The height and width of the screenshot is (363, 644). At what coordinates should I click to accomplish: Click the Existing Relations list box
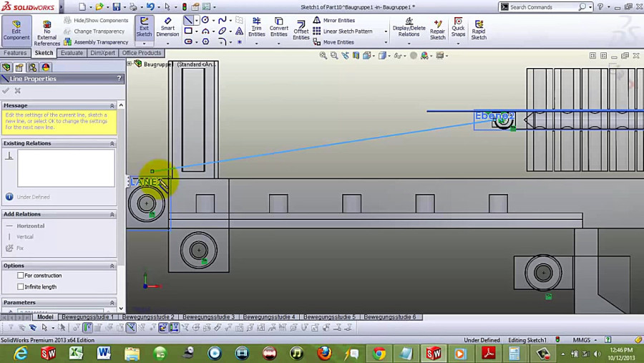click(66, 168)
